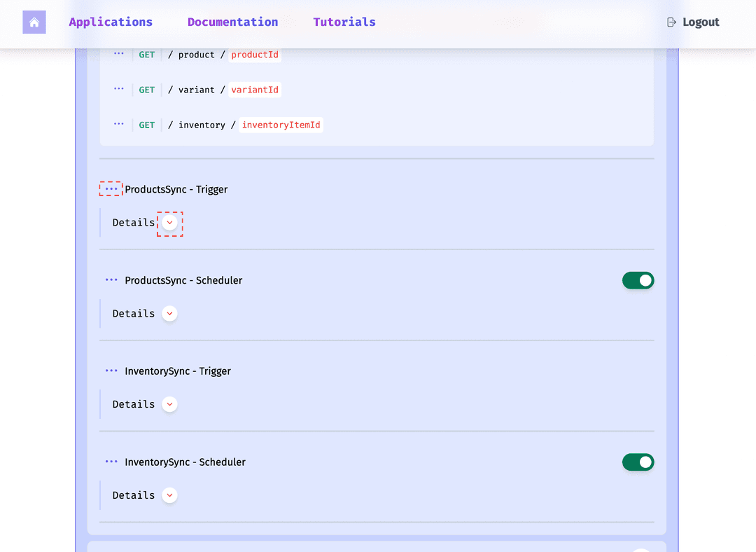The image size is (756, 552).
Task: Click the '/ variant /' path text
Action: tap(197, 90)
